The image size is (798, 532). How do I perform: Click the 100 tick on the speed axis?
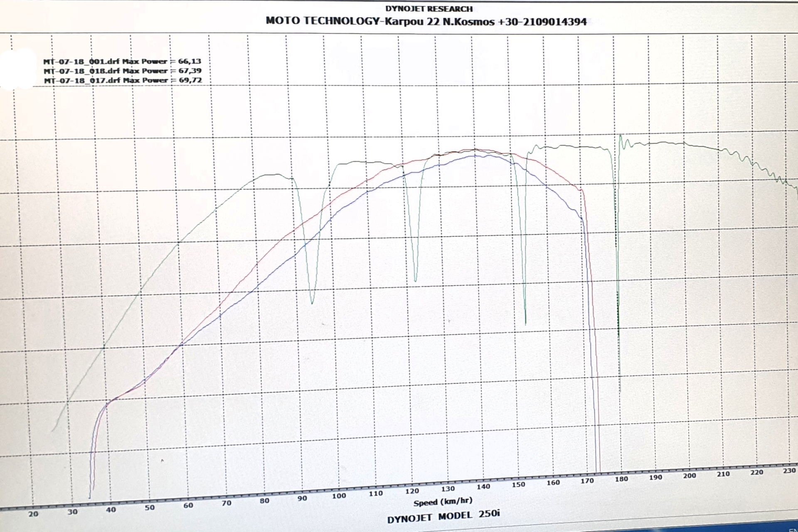click(339, 496)
